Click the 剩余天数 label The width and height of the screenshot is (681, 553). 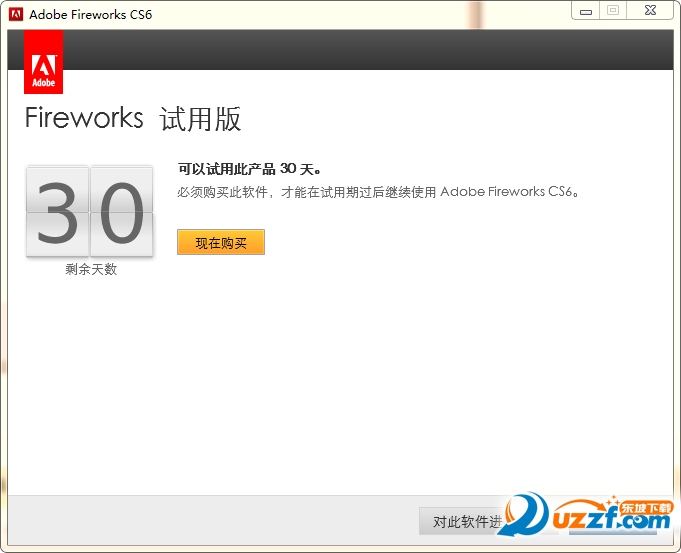tap(91, 269)
